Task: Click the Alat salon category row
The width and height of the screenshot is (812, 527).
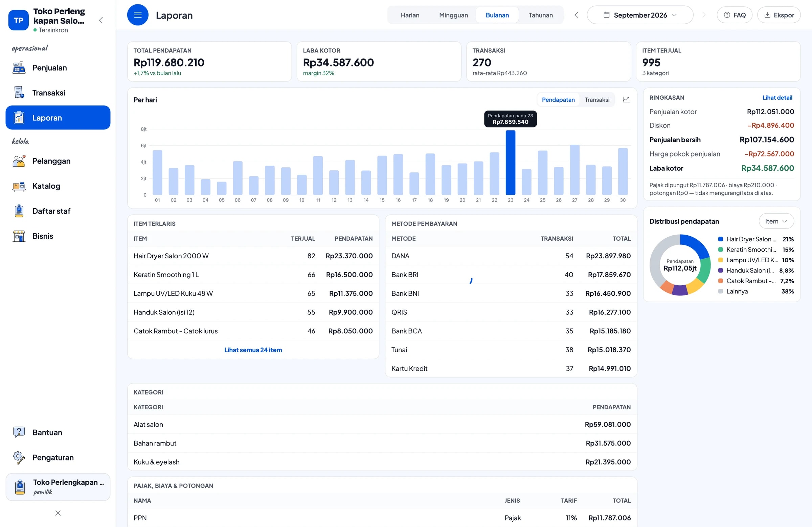Action: 382,424
